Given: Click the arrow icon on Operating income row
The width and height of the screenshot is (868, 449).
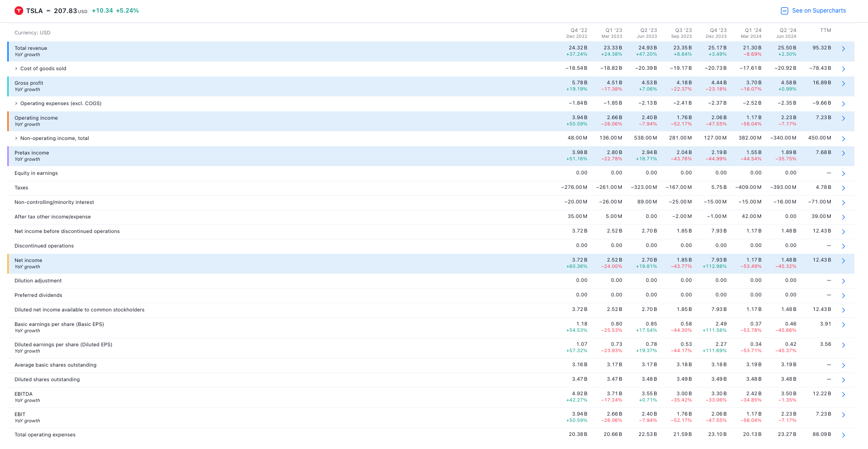Looking at the screenshot, I should pos(843,119).
